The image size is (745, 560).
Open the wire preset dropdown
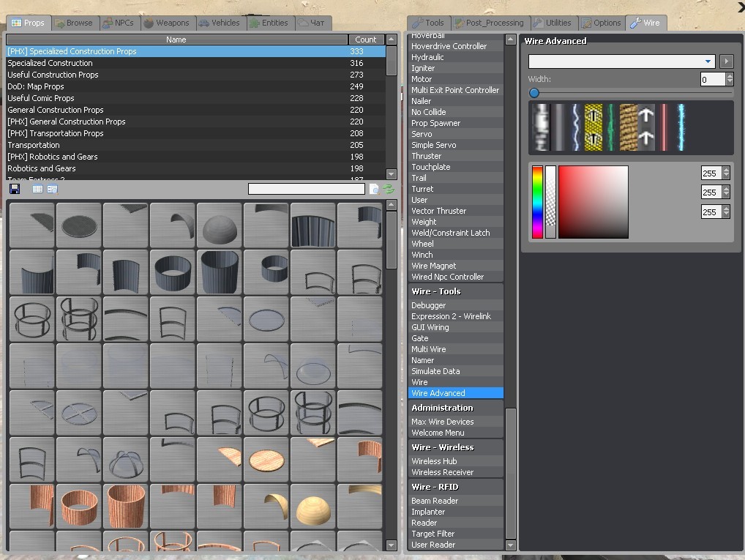pos(621,61)
